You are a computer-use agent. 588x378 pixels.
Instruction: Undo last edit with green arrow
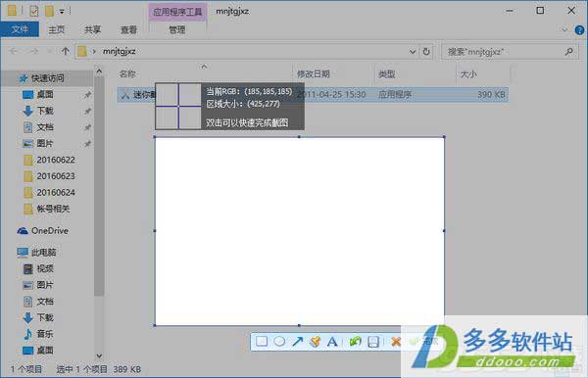click(x=355, y=342)
